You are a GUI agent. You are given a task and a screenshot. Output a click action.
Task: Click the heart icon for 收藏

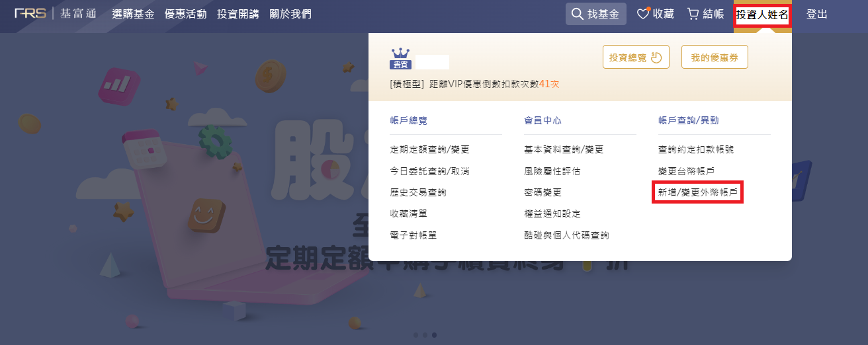click(644, 14)
